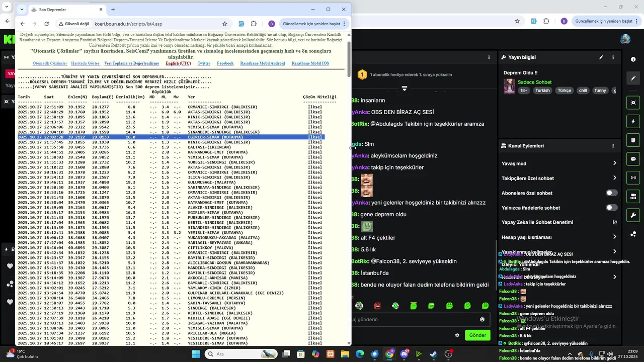The width and height of the screenshot is (644, 362).
Task: Click the gold number 1 gift badge
Action: click(x=362, y=74)
